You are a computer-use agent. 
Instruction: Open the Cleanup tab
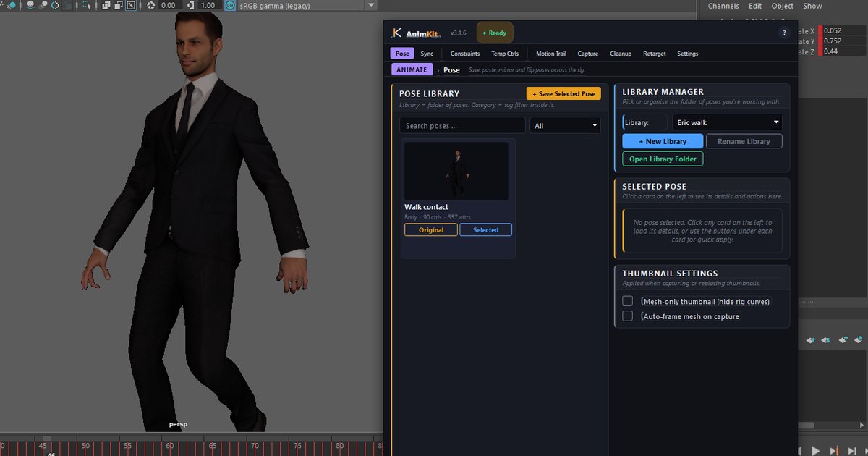621,54
